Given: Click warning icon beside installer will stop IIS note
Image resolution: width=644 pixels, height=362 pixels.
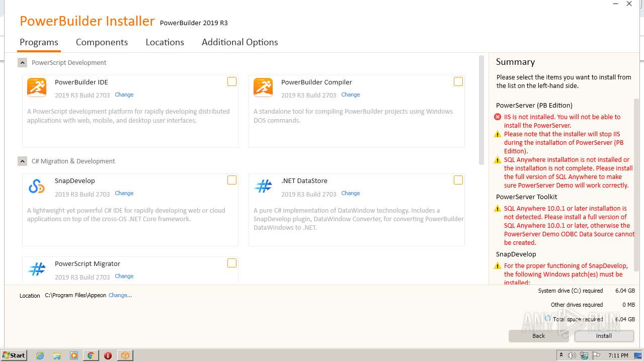Looking at the screenshot, I should [x=498, y=134].
